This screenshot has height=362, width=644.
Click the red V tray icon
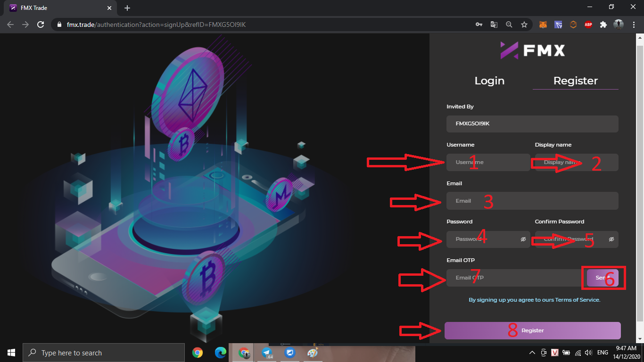coord(555,353)
